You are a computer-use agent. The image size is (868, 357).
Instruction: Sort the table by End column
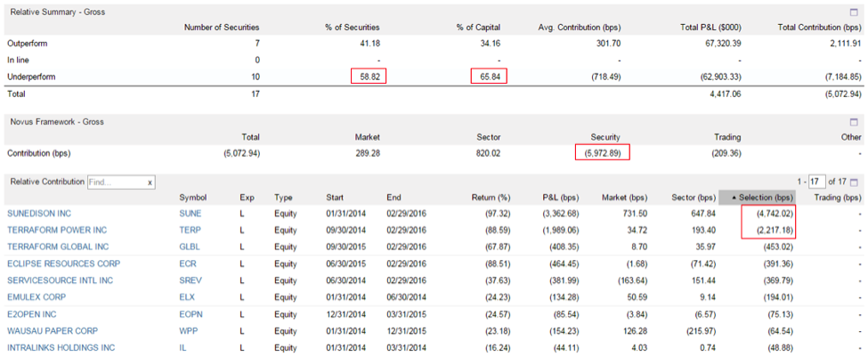pos(393,197)
